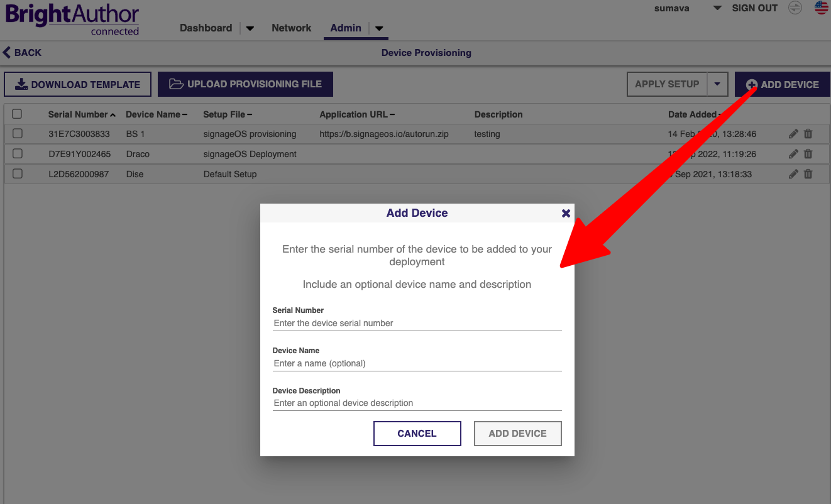Select the checkbox for device Dise
831x504 pixels.
(18, 174)
